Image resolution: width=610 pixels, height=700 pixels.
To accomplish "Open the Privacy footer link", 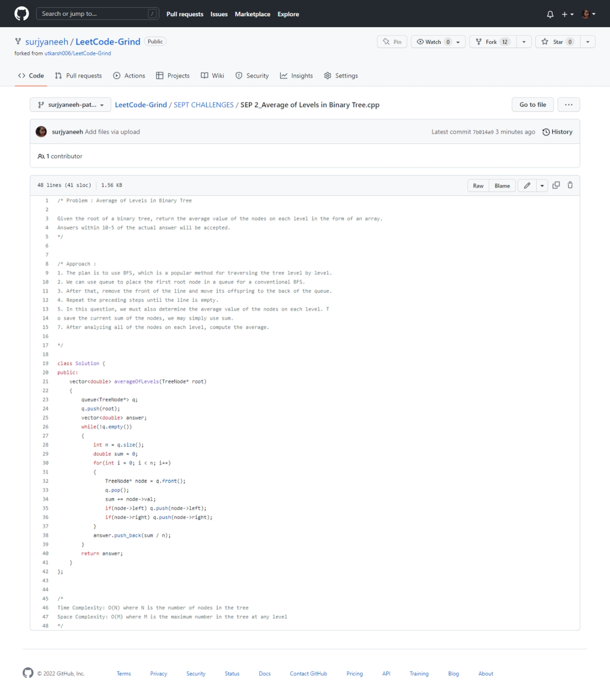I will point(159,674).
